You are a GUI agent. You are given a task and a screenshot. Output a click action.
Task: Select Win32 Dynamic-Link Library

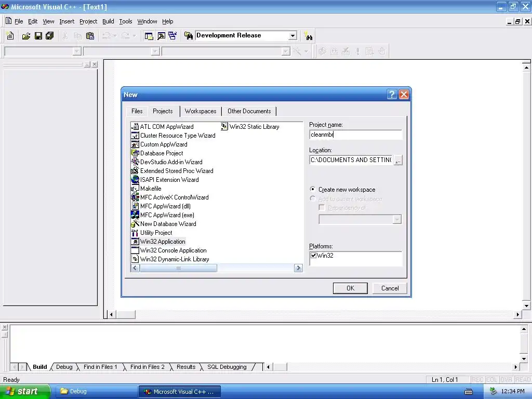coord(170,259)
